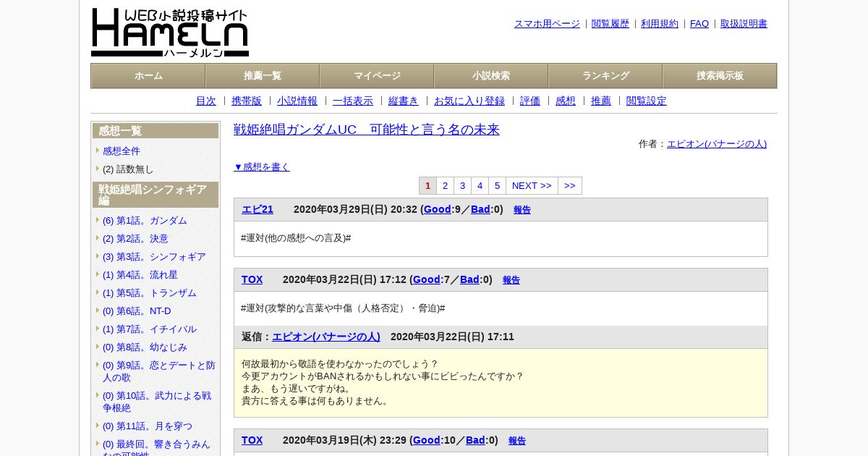868x456 pixels.
Task: Open 第5話。トランザム comments
Action: pos(150,293)
